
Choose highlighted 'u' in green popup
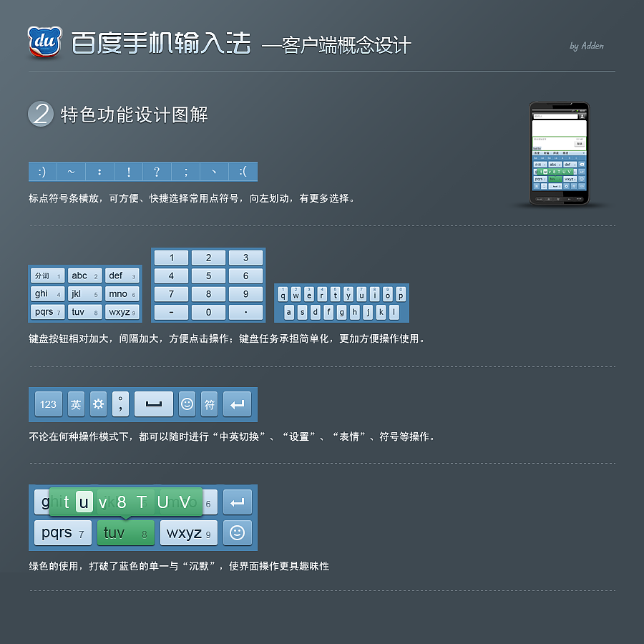click(x=84, y=502)
